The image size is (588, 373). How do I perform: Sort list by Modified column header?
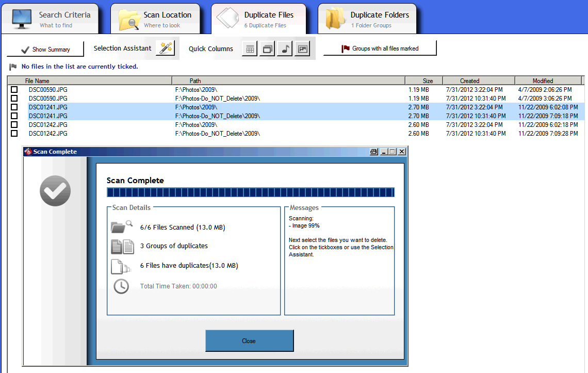(543, 81)
